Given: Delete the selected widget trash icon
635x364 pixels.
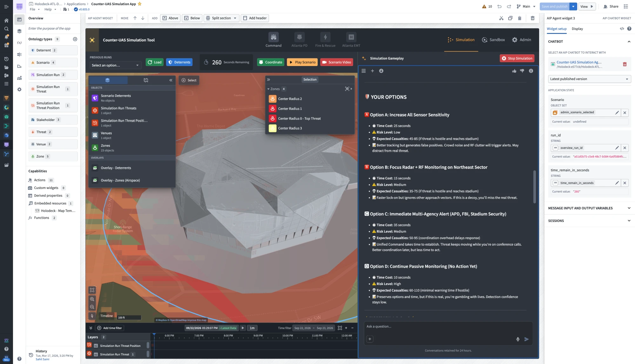Looking at the screenshot, I should click(533, 18).
